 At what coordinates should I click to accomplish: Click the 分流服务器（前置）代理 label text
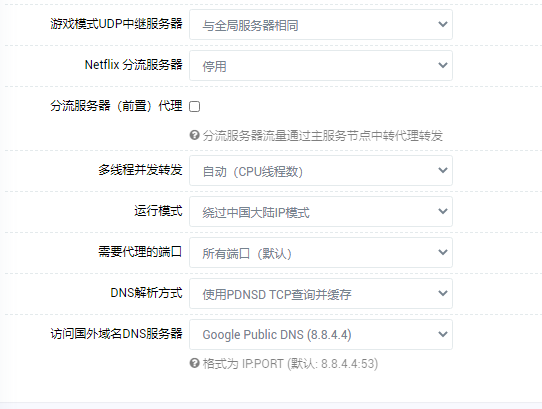pos(116,106)
